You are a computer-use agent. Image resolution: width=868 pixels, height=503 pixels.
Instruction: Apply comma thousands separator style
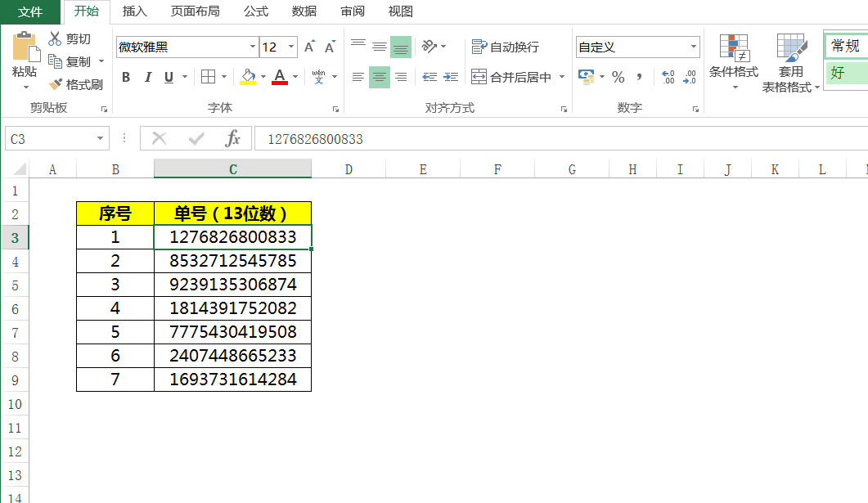click(x=640, y=77)
